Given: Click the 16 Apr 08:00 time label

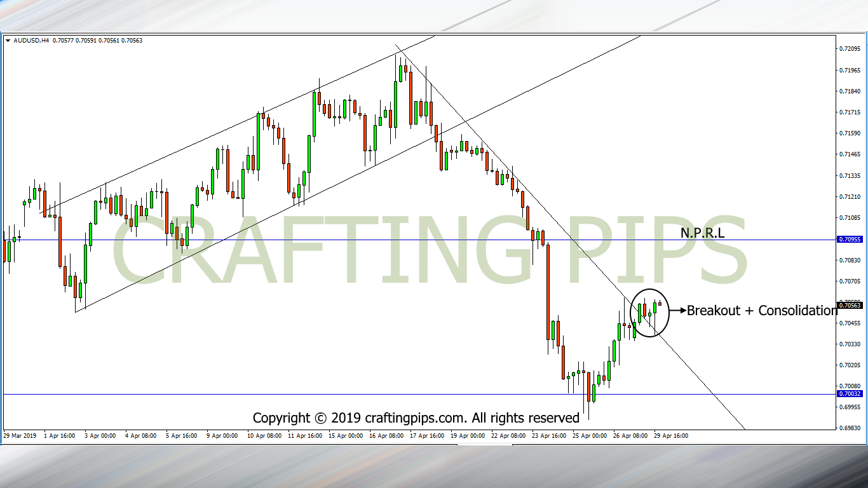Looking at the screenshot, I should 386,436.
